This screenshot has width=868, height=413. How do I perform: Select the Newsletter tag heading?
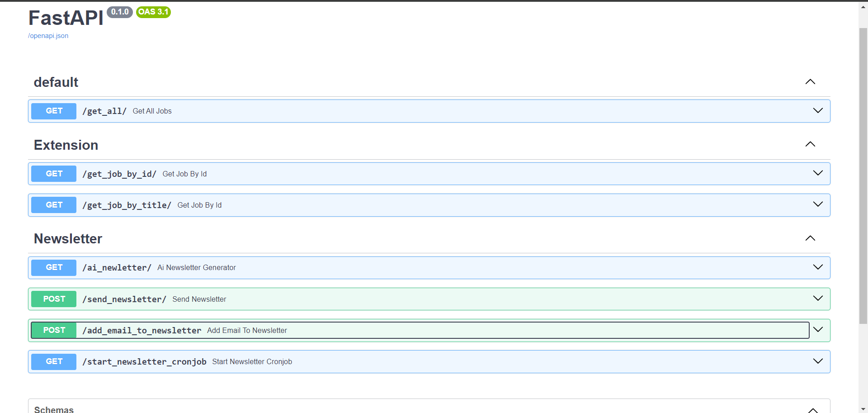tap(68, 239)
